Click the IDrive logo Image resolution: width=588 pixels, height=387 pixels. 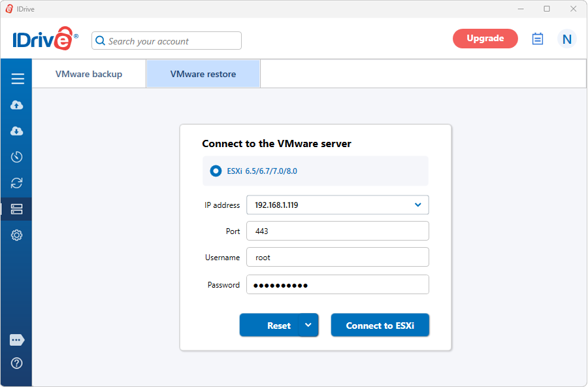[45, 39]
